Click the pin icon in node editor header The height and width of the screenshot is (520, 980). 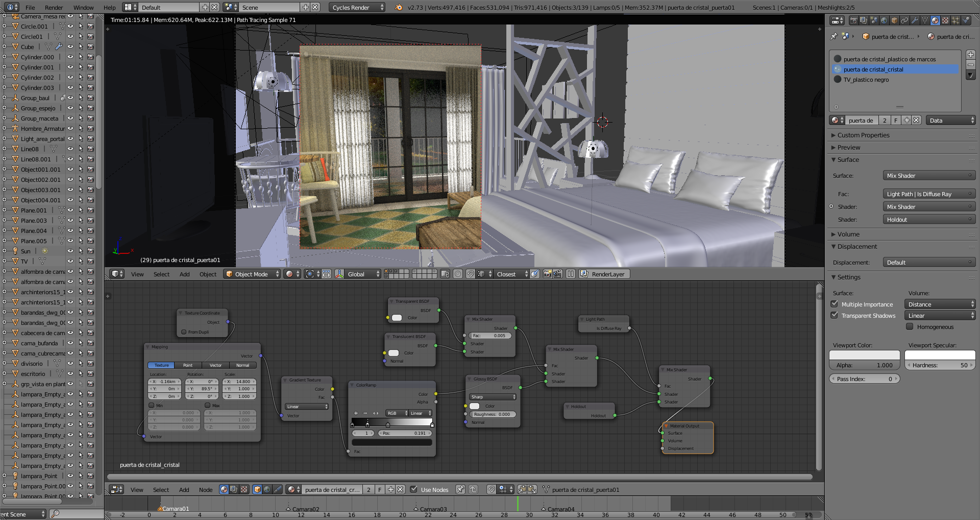click(x=460, y=489)
